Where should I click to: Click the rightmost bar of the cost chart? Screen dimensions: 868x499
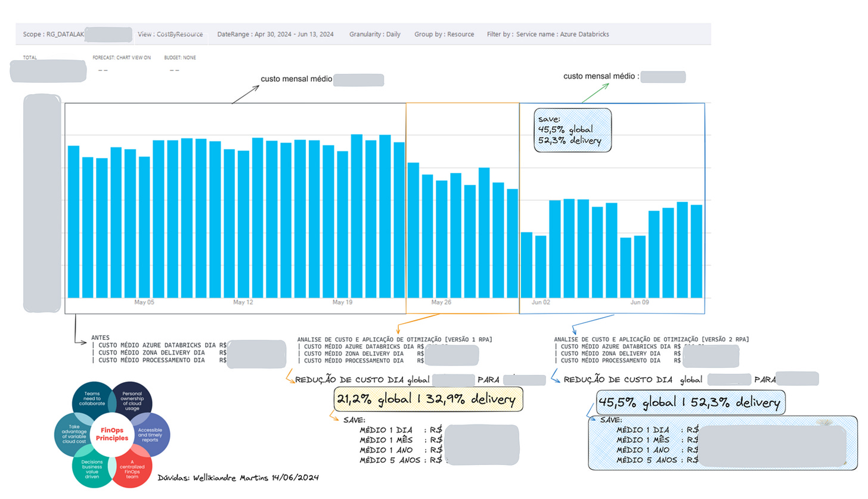(696, 251)
